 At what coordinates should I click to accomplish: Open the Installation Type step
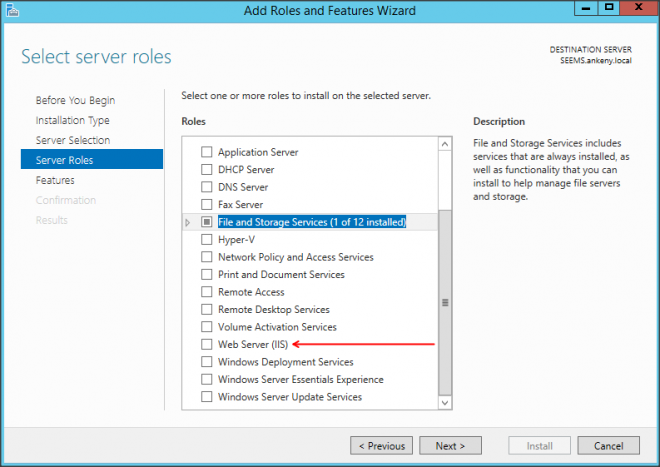tap(73, 120)
